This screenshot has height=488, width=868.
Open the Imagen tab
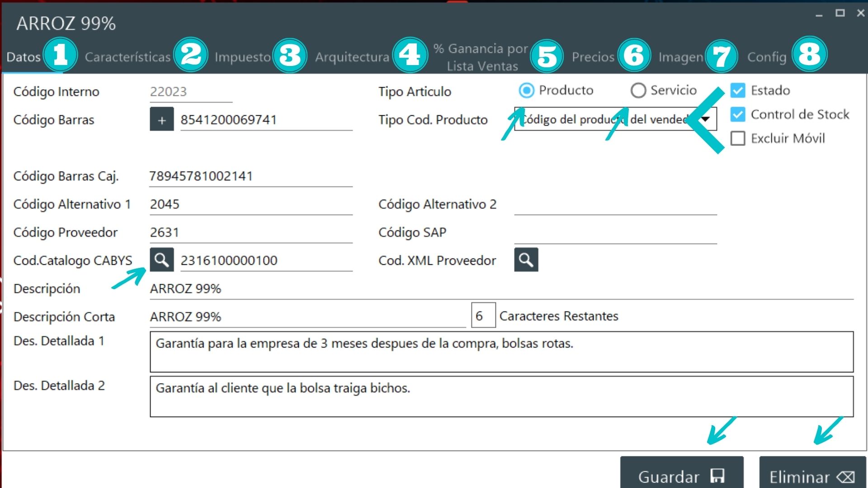point(680,57)
